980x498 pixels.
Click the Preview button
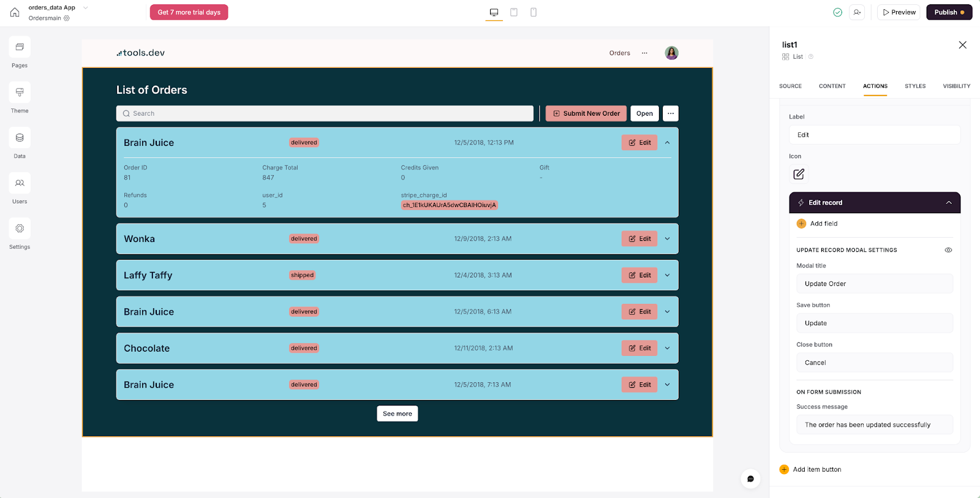point(899,12)
